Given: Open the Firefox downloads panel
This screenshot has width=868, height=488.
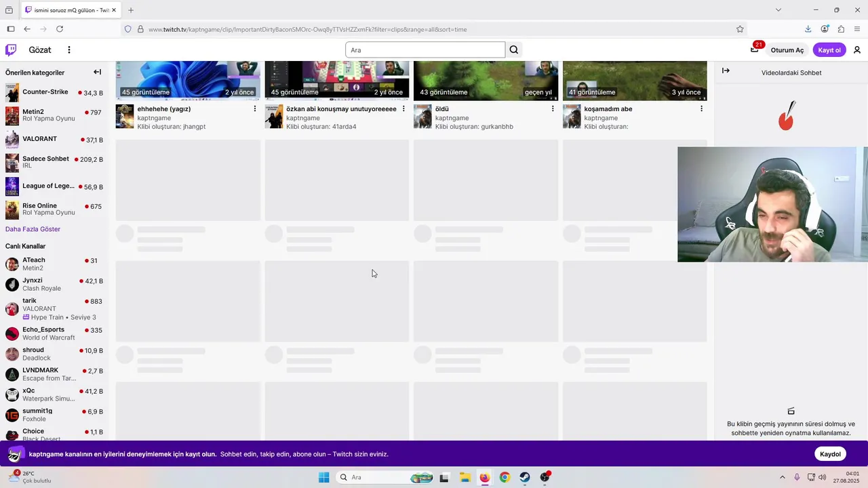Looking at the screenshot, I should coord(808,29).
